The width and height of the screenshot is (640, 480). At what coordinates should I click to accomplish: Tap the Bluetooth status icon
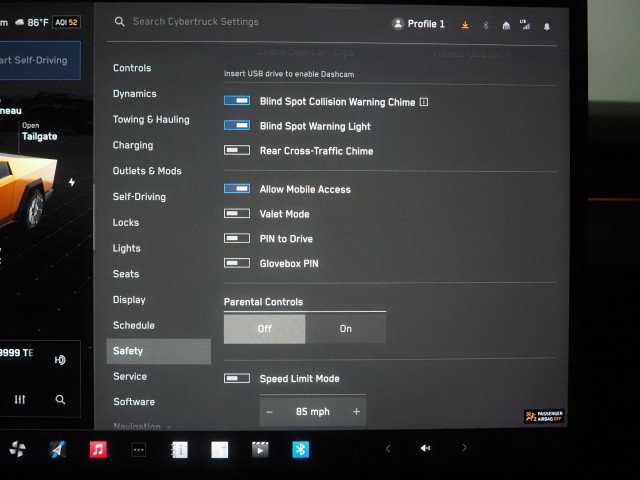(485, 25)
